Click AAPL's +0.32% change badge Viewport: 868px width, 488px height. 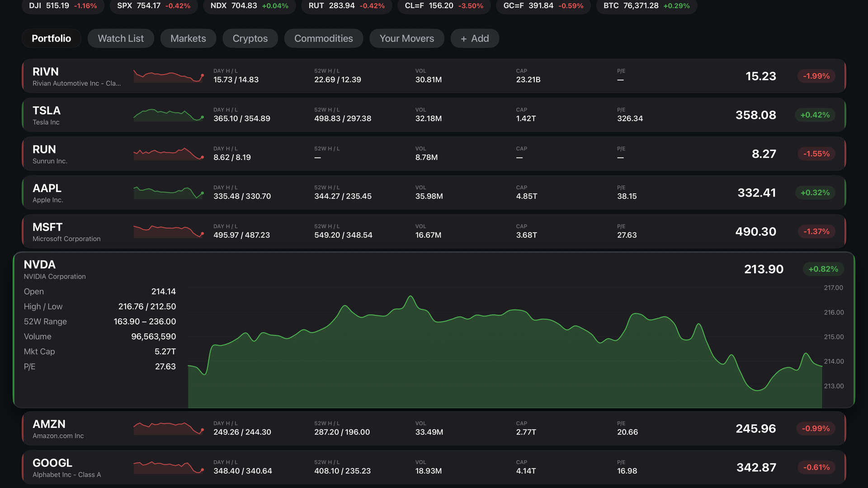[x=815, y=192]
